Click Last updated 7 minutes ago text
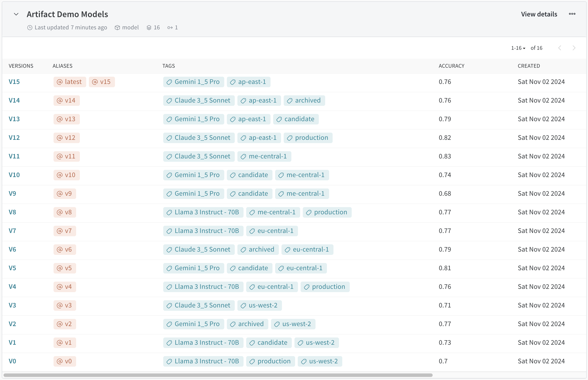The height and width of the screenshot is (380, 588). [71, 27]
